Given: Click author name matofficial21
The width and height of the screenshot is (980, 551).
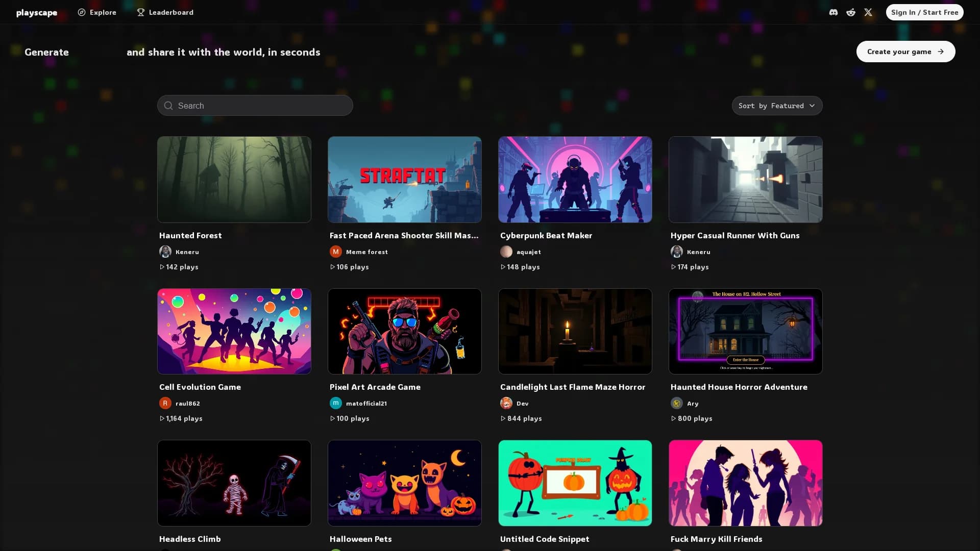Looking at the screenshot, I should point(366,404).
